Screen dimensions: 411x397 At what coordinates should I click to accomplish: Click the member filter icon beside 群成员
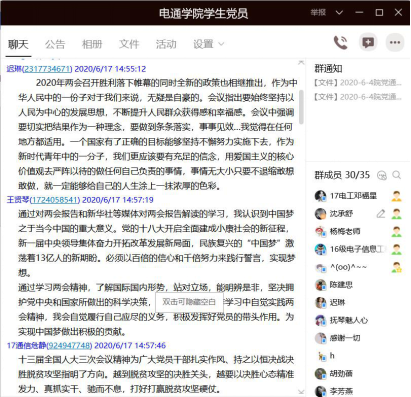382,175
